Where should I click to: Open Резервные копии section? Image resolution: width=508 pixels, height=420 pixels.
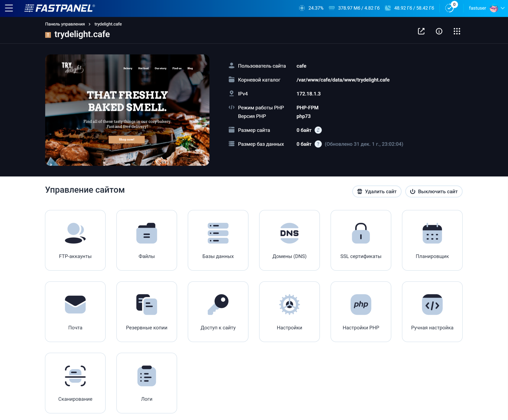(x=147, y=311)
